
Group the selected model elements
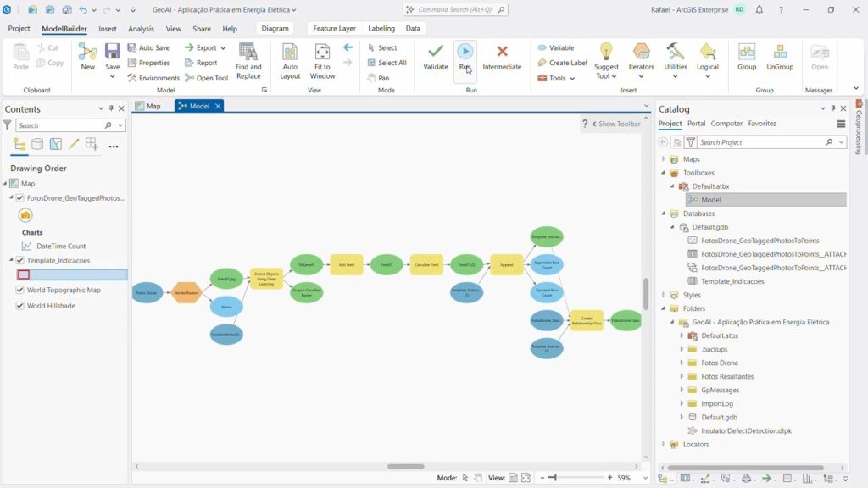coord(746,57)
